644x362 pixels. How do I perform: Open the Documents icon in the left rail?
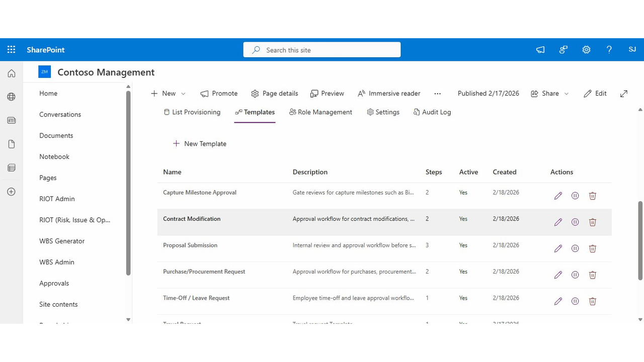point(11,144)
